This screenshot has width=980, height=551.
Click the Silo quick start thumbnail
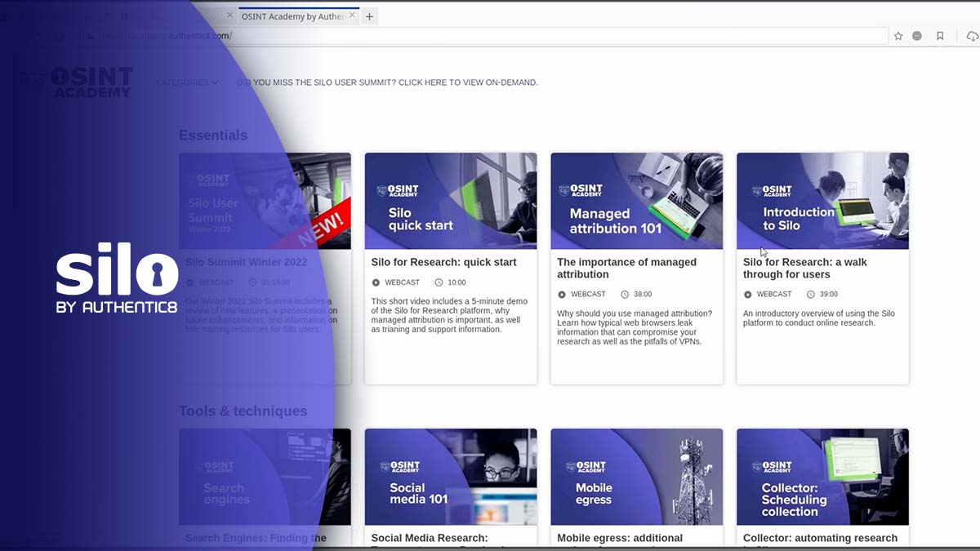(451, 201)
